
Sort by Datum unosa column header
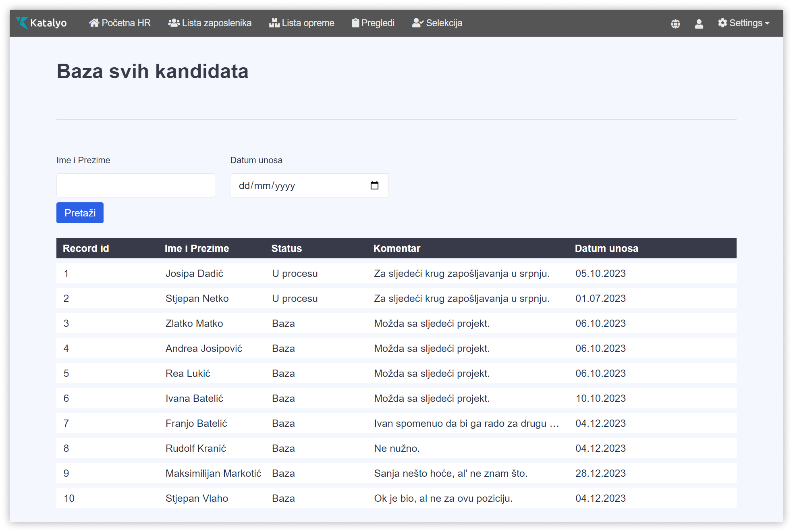(606, 248)
